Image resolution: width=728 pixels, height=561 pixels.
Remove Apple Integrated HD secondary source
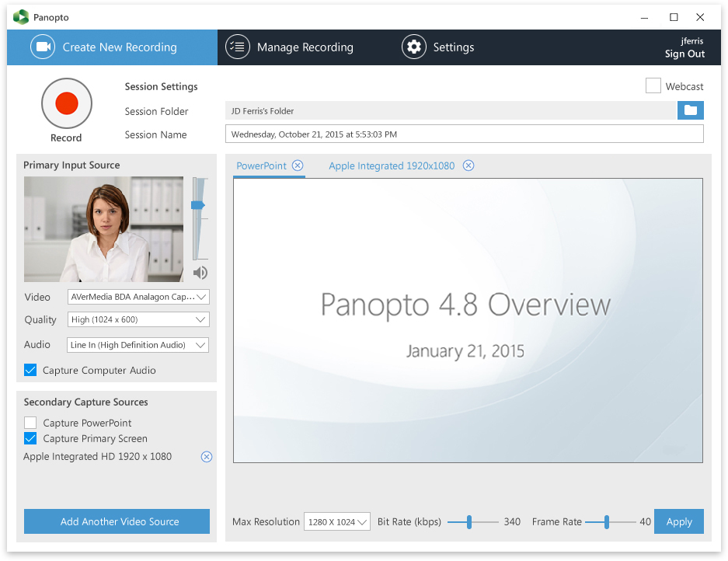click(207, 457)
